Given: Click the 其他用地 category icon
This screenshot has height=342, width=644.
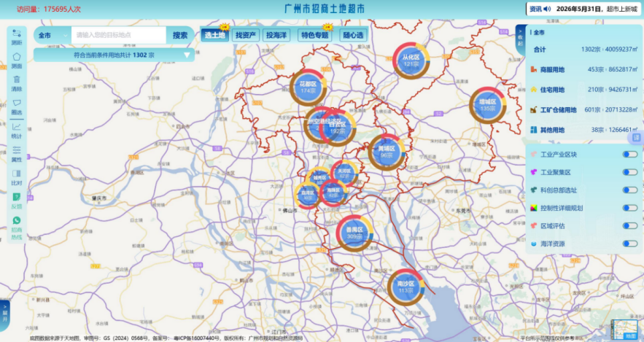Looking at the screenshot, I should point(534,130).
